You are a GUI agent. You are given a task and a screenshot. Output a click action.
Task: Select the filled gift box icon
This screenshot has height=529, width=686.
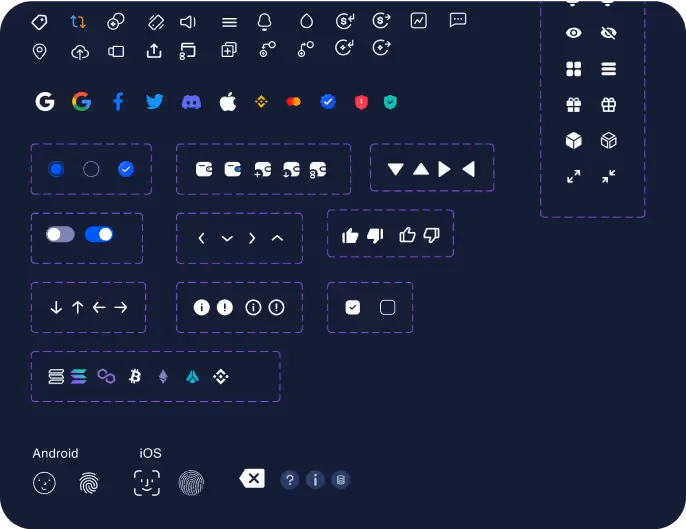574,105
